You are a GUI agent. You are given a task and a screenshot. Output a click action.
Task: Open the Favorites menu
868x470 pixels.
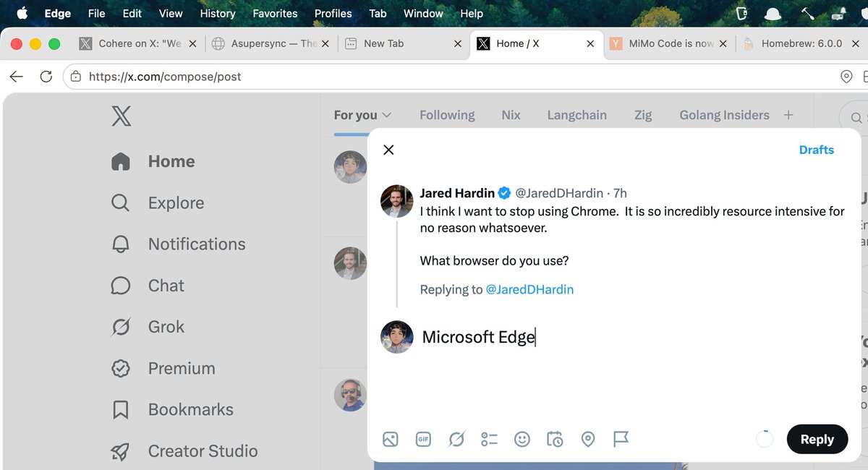275,13
